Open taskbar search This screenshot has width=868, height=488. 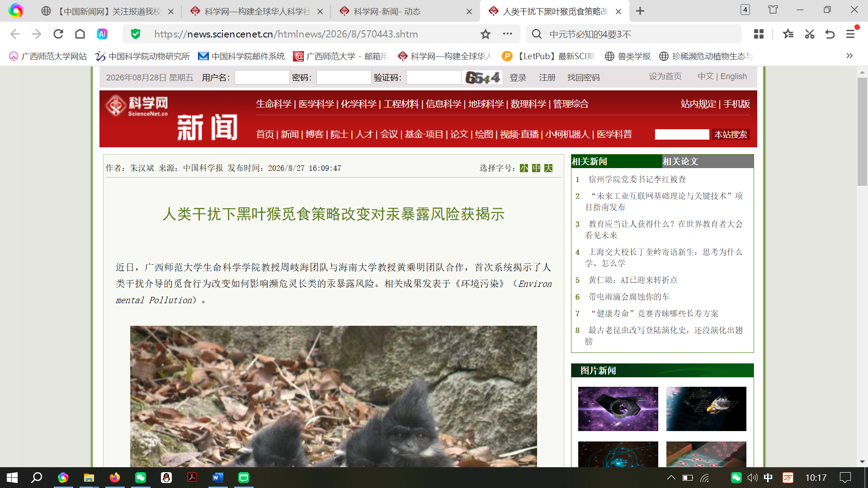pos(37,478)
